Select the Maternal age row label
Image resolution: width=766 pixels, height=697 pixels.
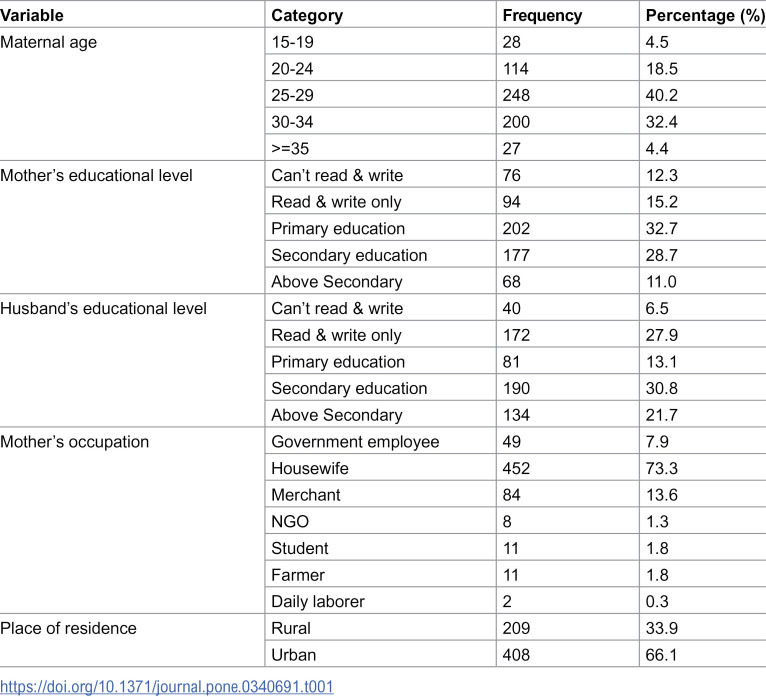click(48, 42)
